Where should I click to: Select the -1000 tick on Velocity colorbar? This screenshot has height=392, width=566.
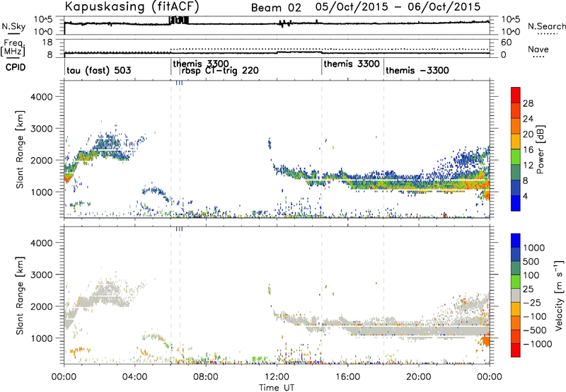point(537,344)
